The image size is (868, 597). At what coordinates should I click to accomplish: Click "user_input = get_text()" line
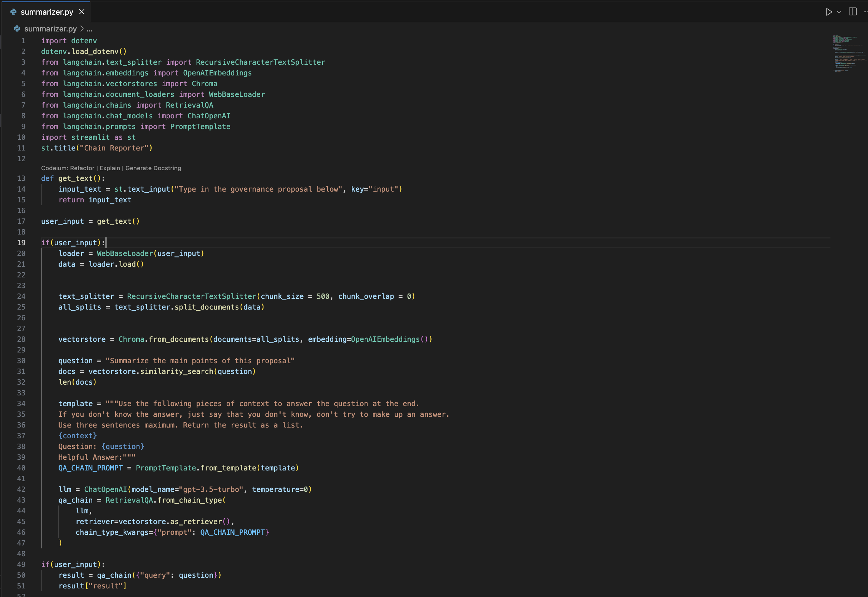[90, 221]
